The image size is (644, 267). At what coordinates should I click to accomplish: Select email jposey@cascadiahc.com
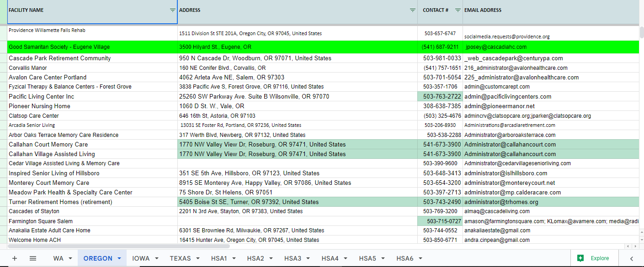(551, 47)
